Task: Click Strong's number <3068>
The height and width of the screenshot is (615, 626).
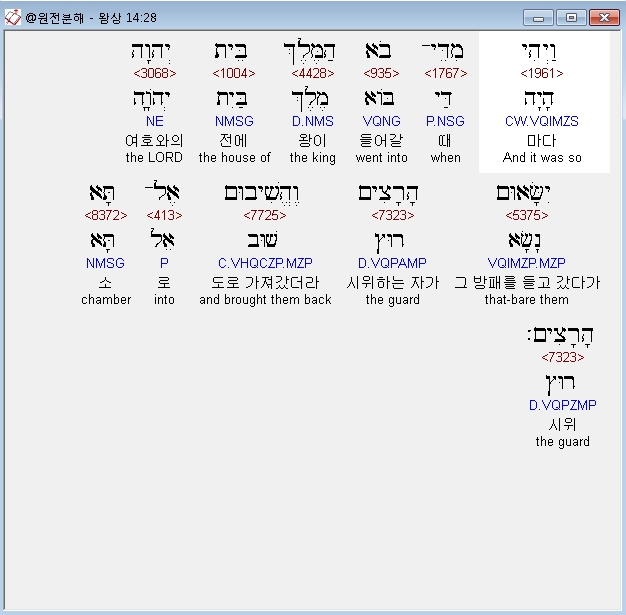Action: tap(155, 73)
